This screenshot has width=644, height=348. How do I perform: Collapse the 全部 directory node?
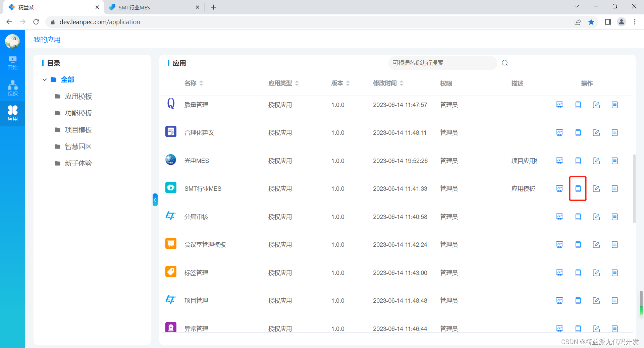pyautogui.click(x=45, y=79)
